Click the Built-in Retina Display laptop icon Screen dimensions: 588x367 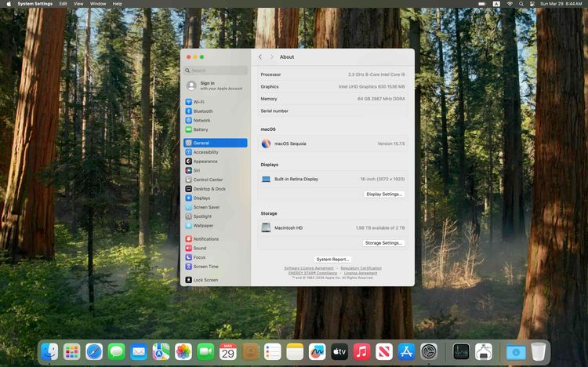(x=266, y=180)
